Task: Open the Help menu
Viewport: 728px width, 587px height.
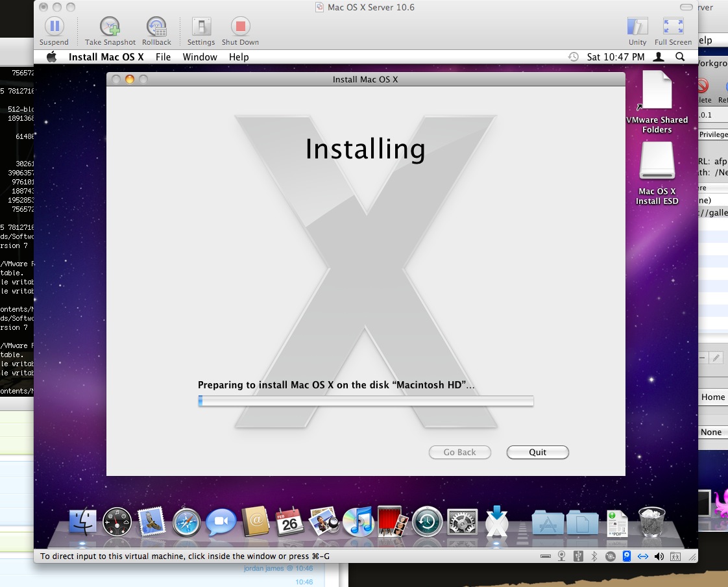Action: pos(239,56)
